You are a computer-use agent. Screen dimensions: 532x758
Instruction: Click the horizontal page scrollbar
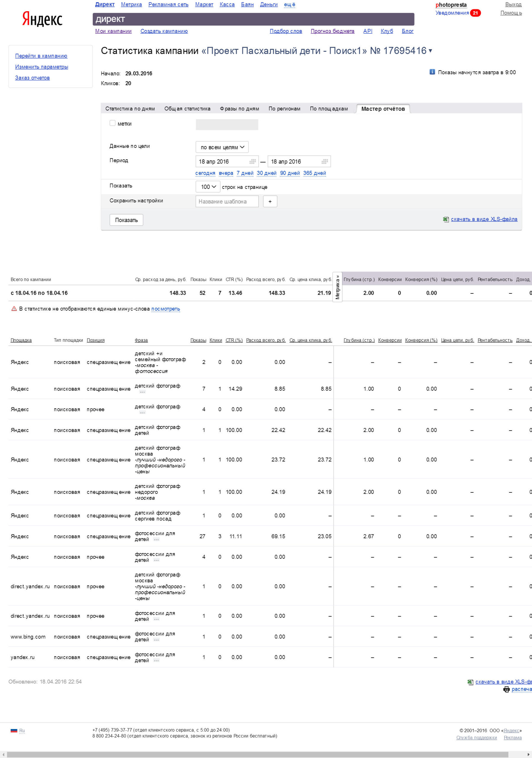point(258,755)
